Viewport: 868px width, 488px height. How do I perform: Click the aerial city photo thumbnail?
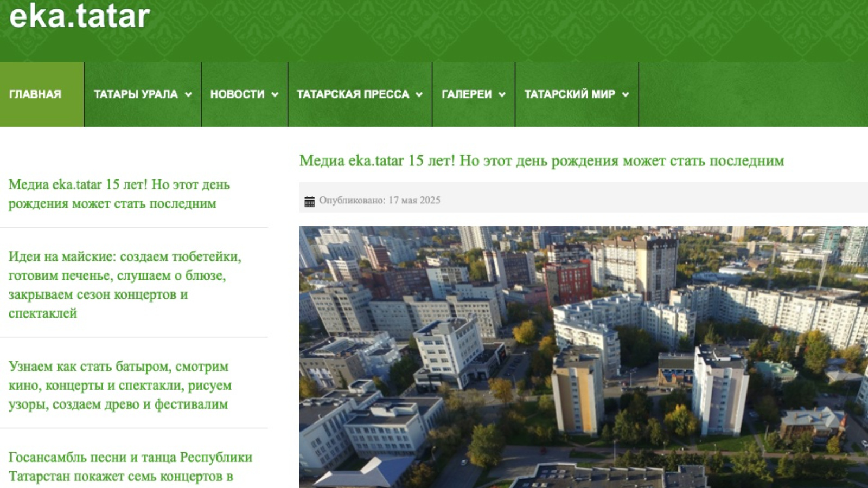coord(583,357)
